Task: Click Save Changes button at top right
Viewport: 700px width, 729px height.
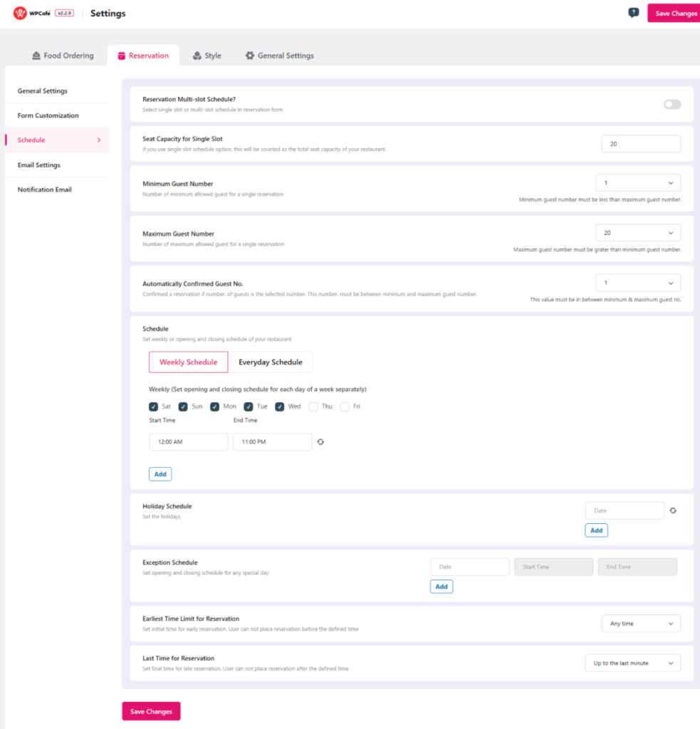Action: pos(674,13)
